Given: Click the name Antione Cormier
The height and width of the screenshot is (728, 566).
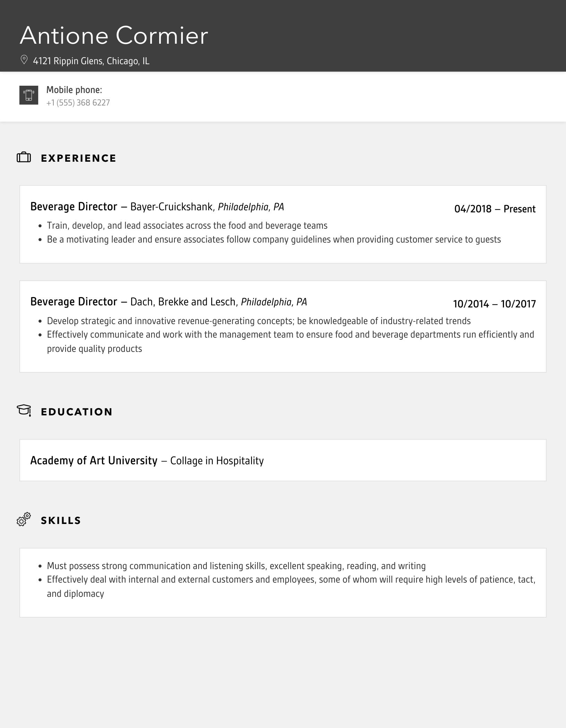Looking at the screenshot, I should coord(114,35).
